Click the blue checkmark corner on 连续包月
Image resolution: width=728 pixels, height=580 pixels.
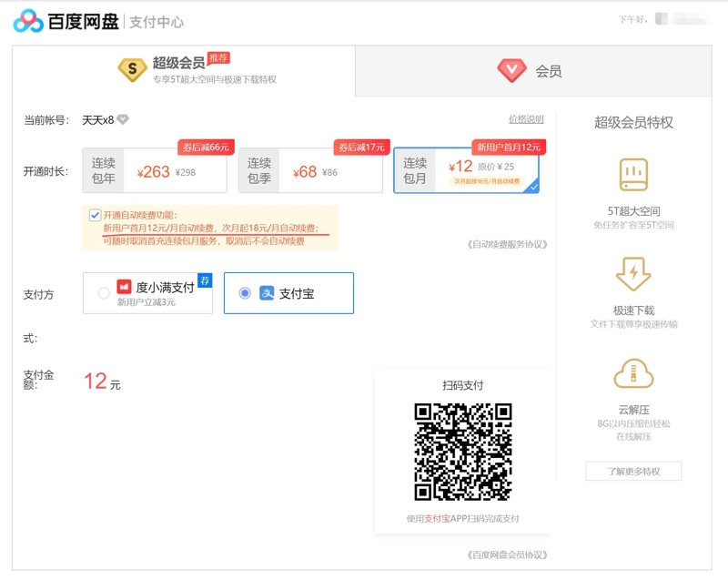coord(533,187)
